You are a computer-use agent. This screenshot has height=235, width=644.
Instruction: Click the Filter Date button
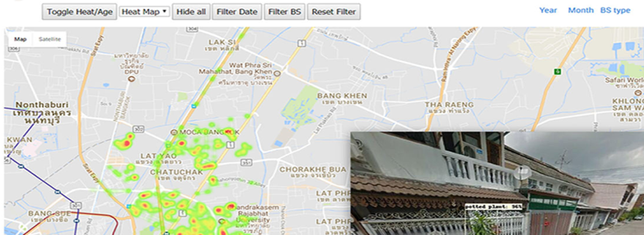tap(237, 12)
